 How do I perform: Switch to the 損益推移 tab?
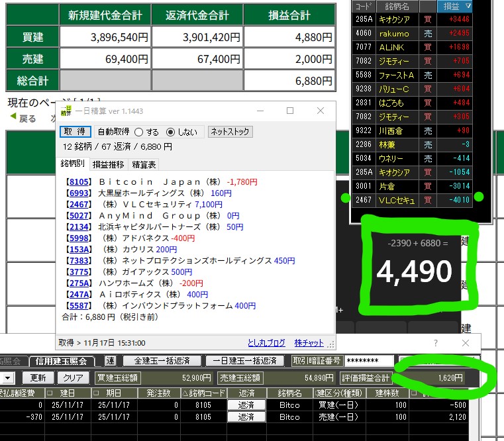[108, 164]
